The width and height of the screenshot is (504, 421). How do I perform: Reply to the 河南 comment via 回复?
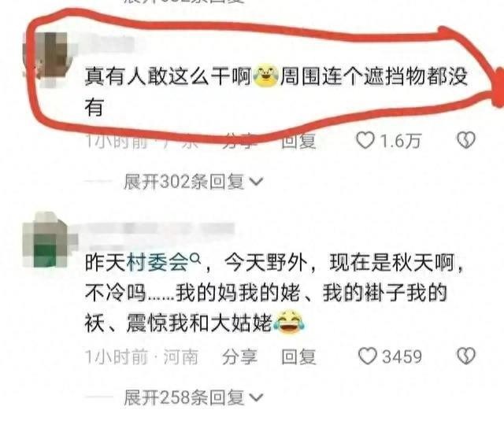pyautogui.click(x=298, y=356)
